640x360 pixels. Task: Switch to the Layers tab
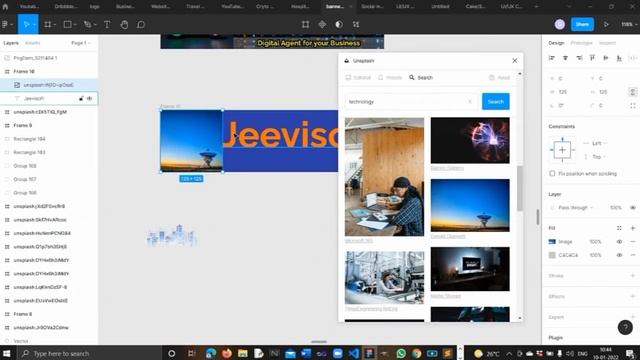(x=11, y=43)
